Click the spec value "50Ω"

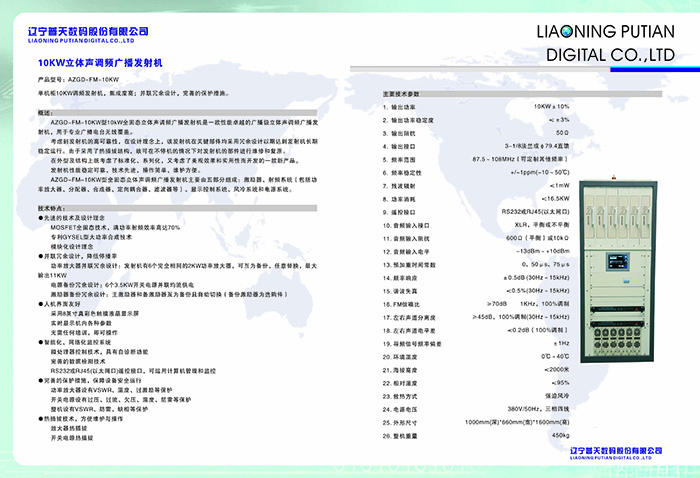(x=562, y=133)
